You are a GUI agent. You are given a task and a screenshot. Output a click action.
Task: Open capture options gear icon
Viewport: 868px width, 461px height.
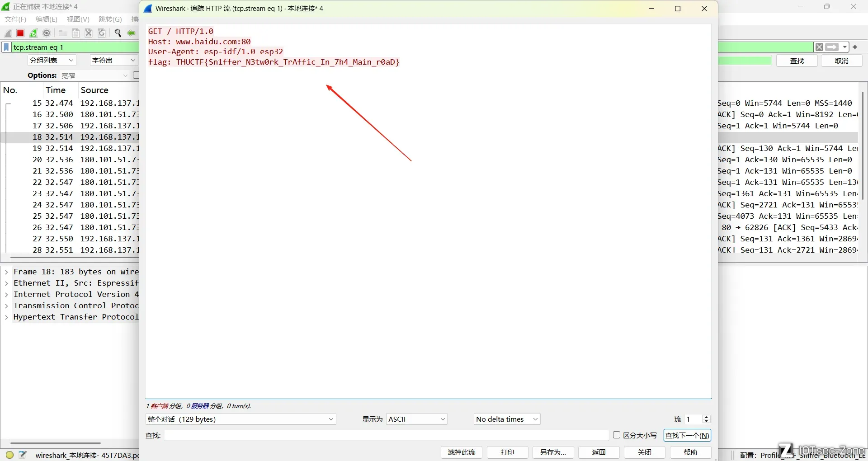click(x=47, y=33)
